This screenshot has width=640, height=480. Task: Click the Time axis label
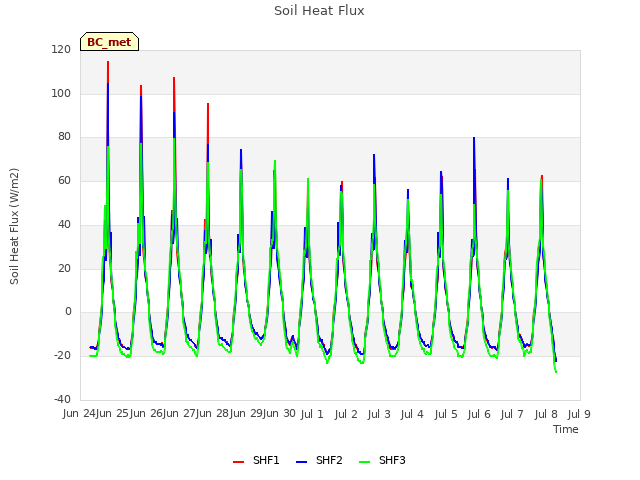(x=566, y=429)
